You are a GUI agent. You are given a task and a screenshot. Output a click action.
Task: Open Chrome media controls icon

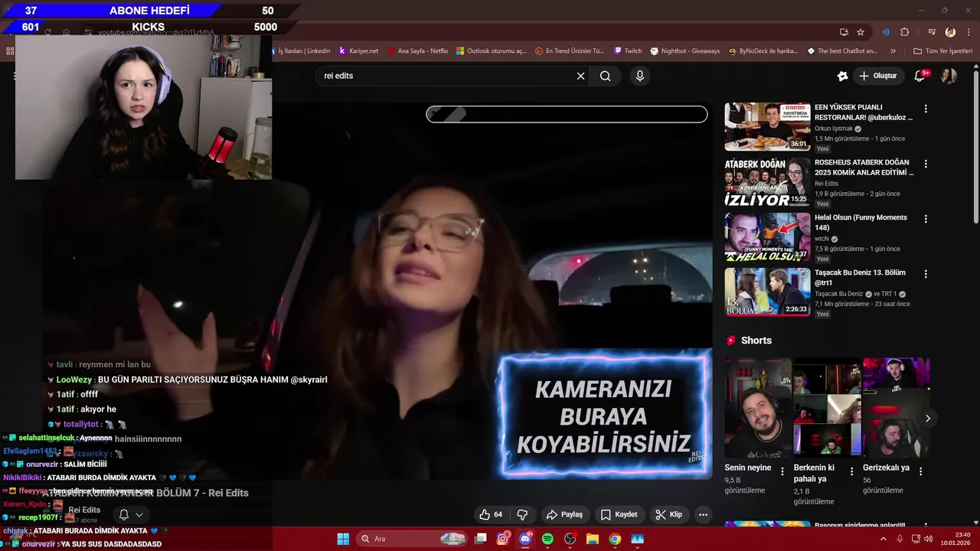click(x=932, y=32)
